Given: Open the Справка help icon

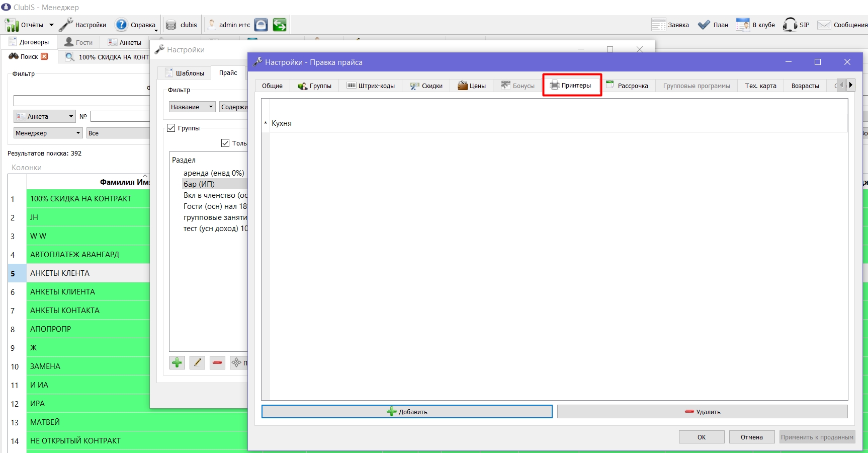Looking at the screenshot, I should [121, 25].
